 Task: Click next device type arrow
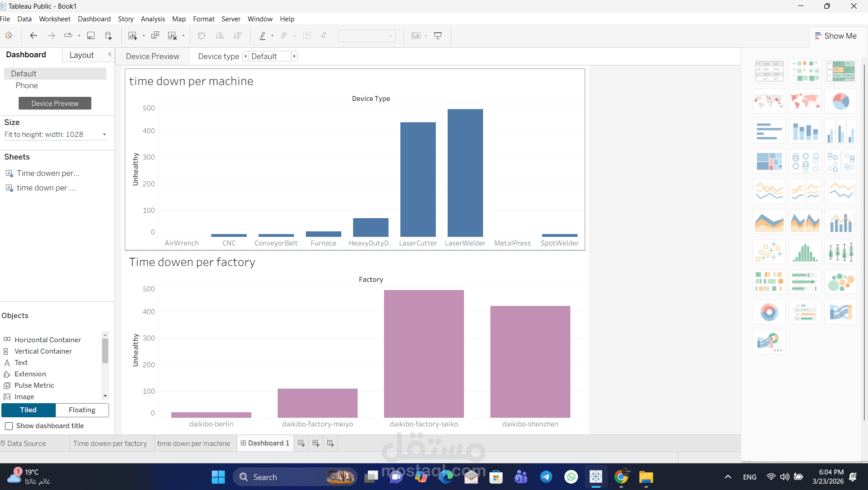coord(294,56)
